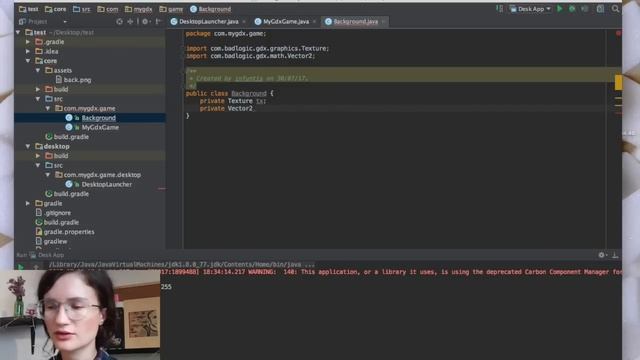Close the DesktopLauncher.java tab

point(244,21)
